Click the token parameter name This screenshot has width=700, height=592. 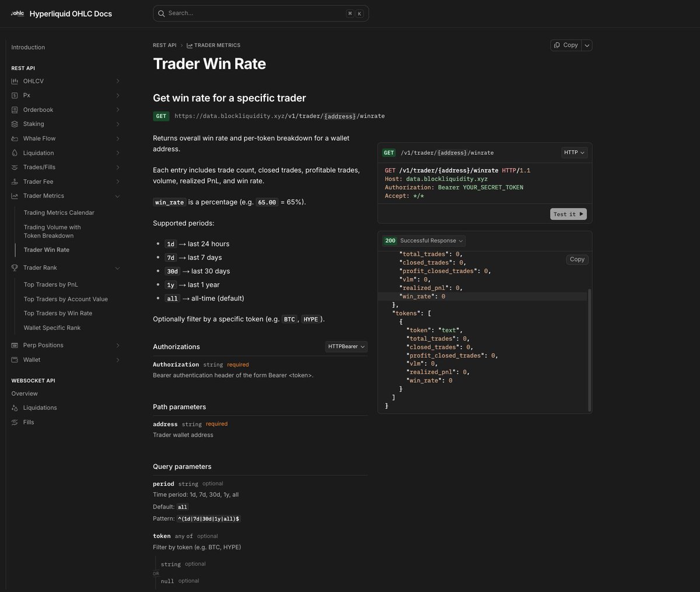(162, 536)
